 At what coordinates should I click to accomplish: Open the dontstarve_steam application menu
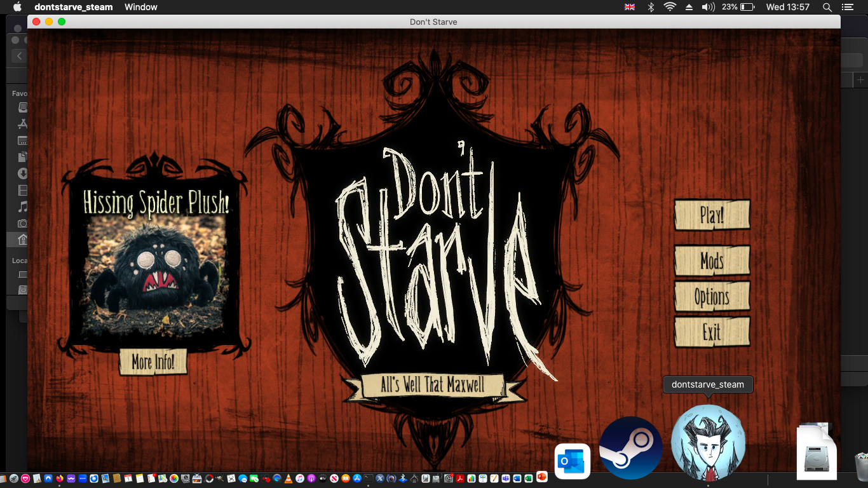pyautogui.click(x=73, y=7)
